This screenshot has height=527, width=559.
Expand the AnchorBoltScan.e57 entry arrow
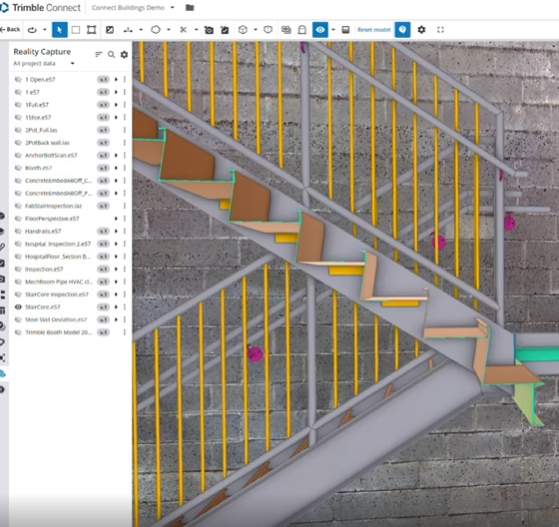point(116,155)
